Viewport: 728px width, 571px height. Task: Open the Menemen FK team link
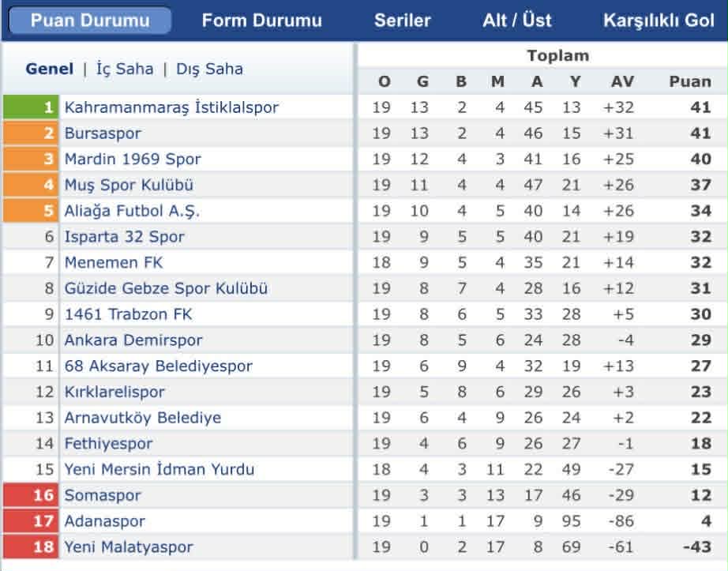[115, 262]
